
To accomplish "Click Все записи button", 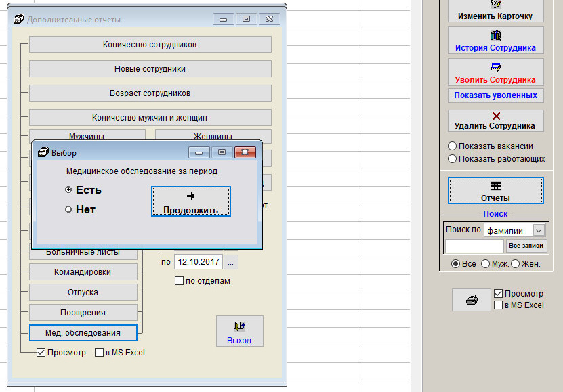I will point(526,246).
